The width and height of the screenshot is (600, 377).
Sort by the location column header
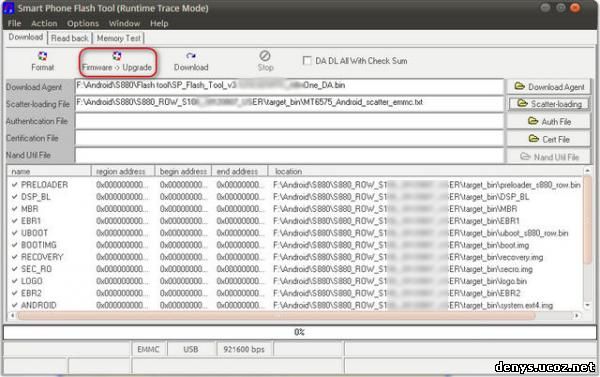(x=425, y=171)
